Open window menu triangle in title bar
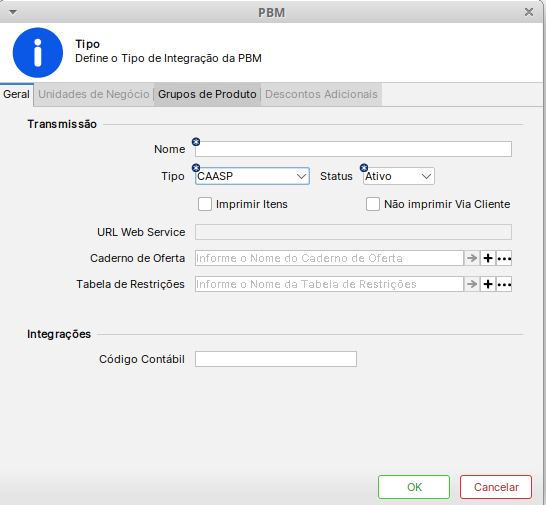This screenshot has height=505, width=546. coord(13,13)
